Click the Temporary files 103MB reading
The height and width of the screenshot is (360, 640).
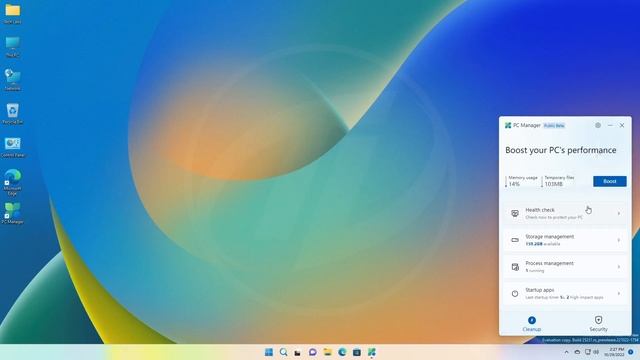pos(559,181)
